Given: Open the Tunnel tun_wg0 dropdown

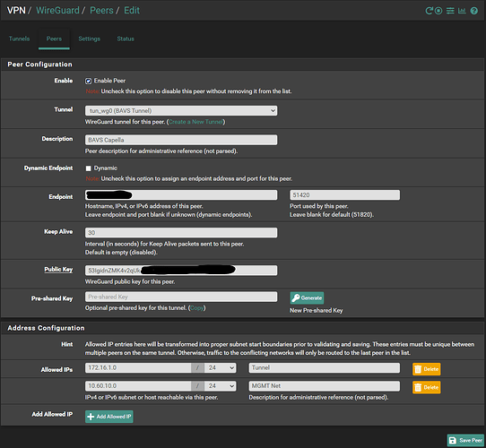Looking at the screenshot, I should (x=181, y=110).
